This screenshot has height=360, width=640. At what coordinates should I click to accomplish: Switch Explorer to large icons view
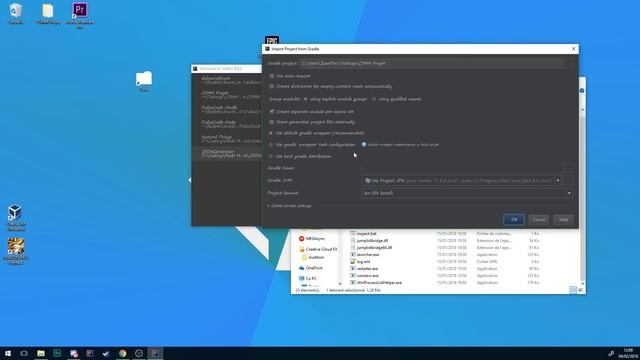580,290
